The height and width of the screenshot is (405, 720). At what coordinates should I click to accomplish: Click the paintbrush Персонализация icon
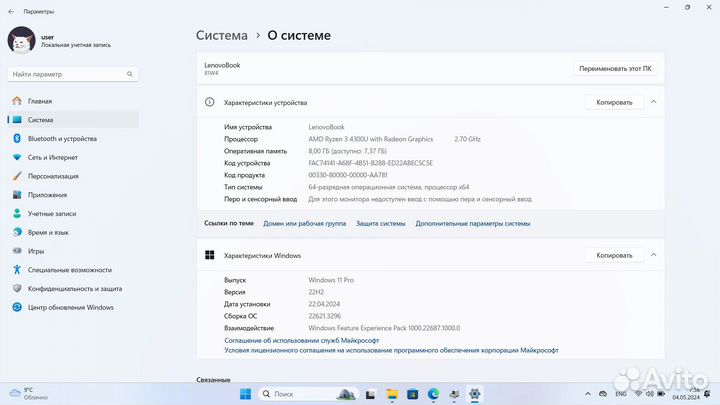(x=17, y=176)
